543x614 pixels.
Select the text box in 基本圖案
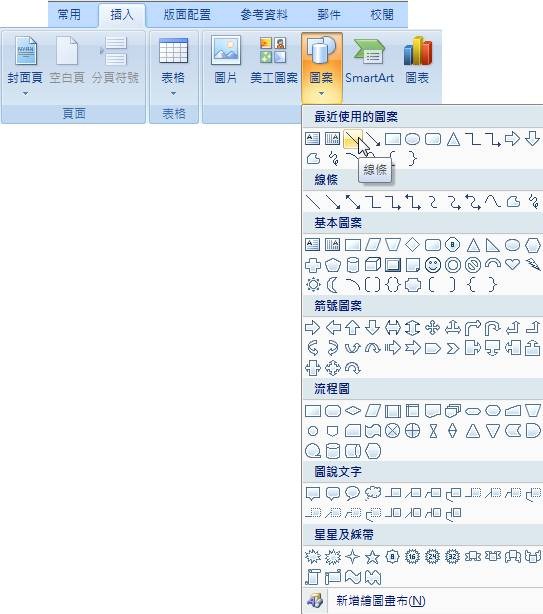(x=312, y=245)
